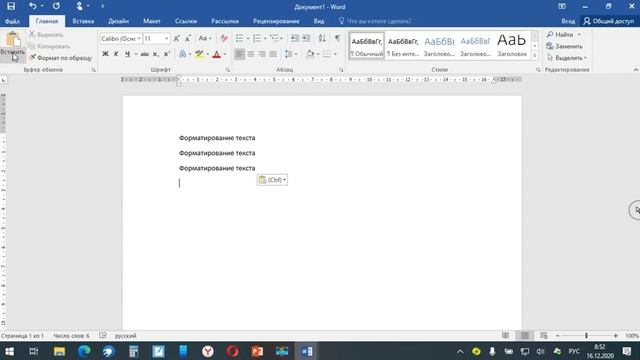The width and height of the screenshot is (640, 360).
Task: Show paragraph marks with the pilcrow icon
Action: (338, 38)
